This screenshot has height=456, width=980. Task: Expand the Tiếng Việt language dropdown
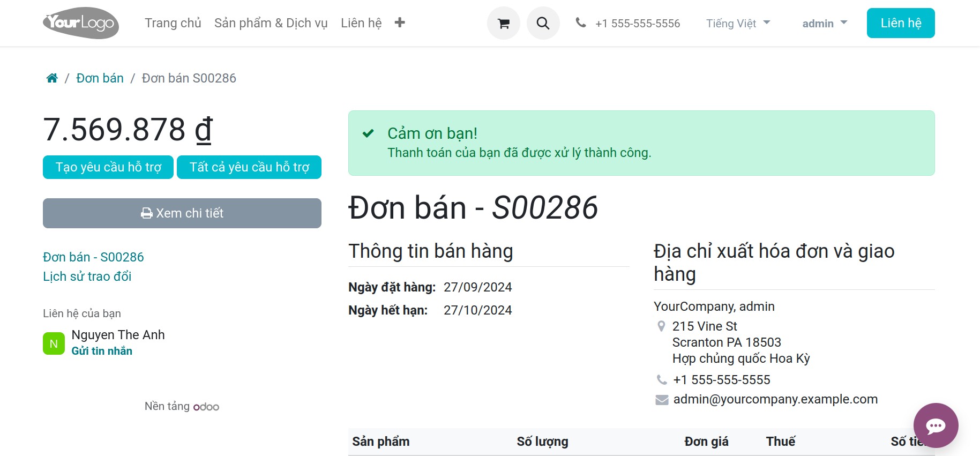tap(738, 24)
